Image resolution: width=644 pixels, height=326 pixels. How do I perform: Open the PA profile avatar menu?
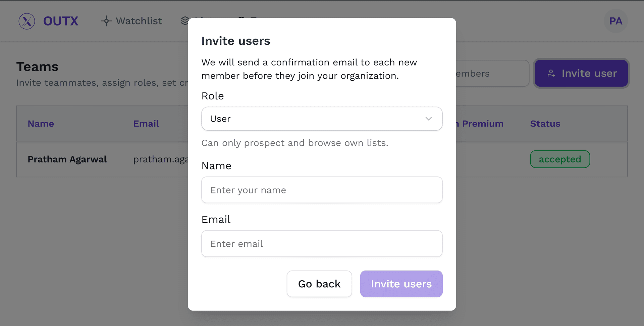point(615,21)
